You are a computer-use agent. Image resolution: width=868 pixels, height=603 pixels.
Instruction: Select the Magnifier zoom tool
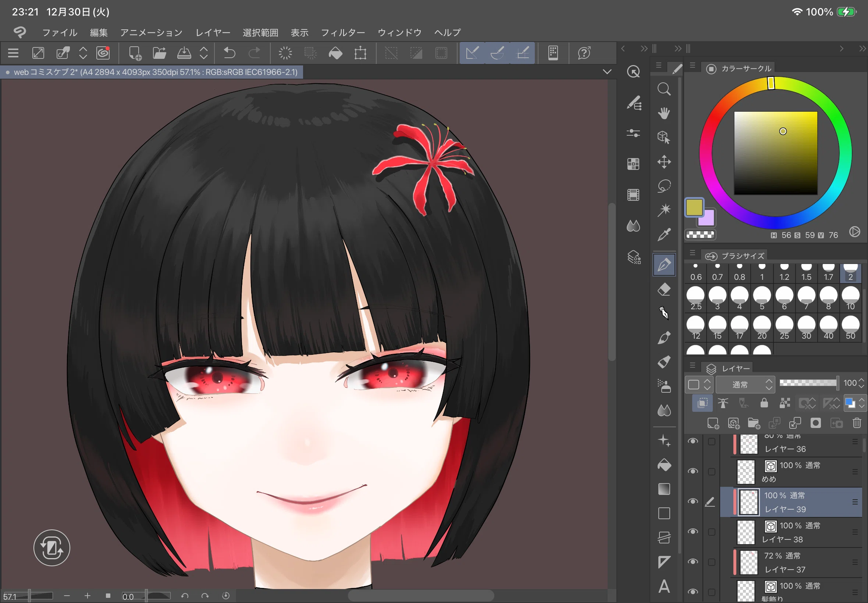coord(664,89)
